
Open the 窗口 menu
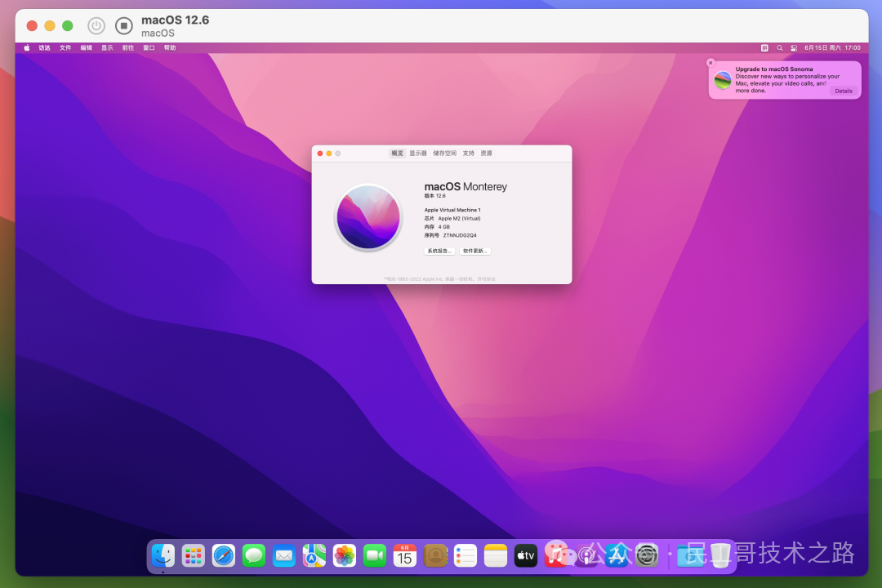click(x=149, y=48)
